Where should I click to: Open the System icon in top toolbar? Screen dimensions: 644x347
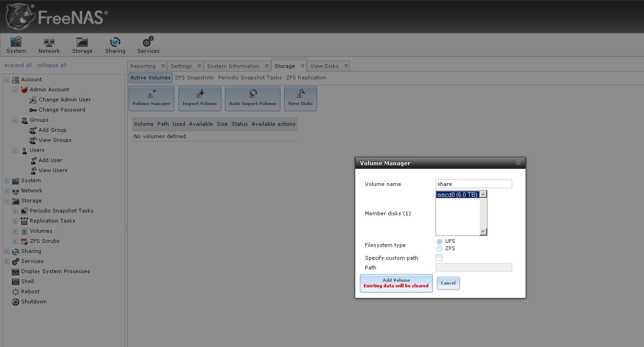point(16,43)
